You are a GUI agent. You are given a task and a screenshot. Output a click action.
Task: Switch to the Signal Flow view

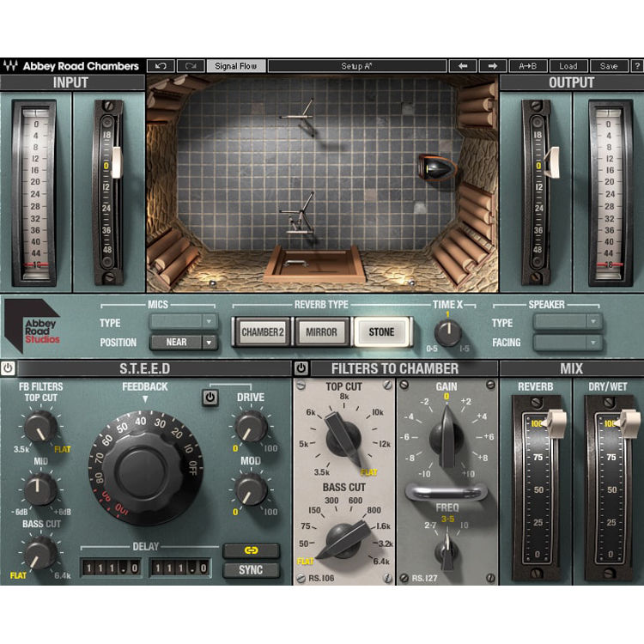[235, 65]
